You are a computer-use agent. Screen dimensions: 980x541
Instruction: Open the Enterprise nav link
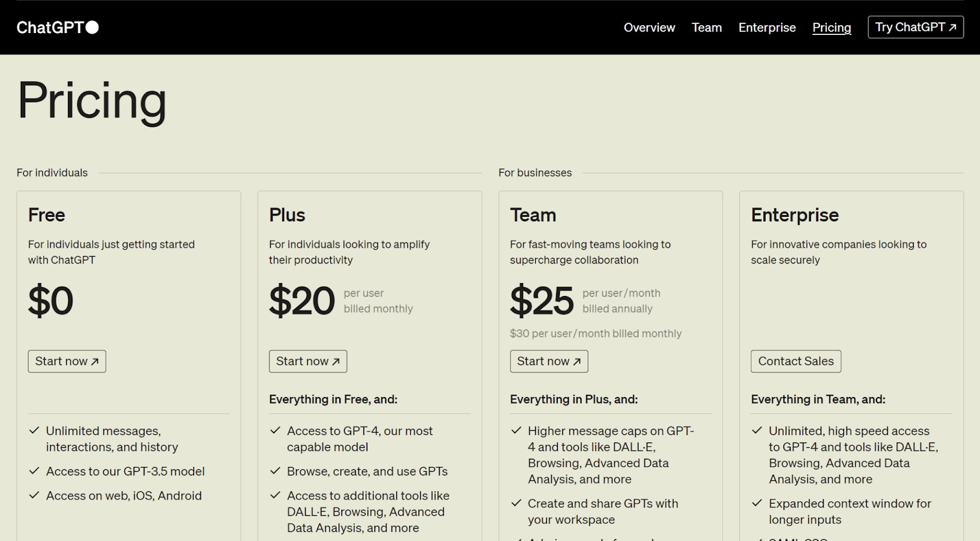(767, 28)
